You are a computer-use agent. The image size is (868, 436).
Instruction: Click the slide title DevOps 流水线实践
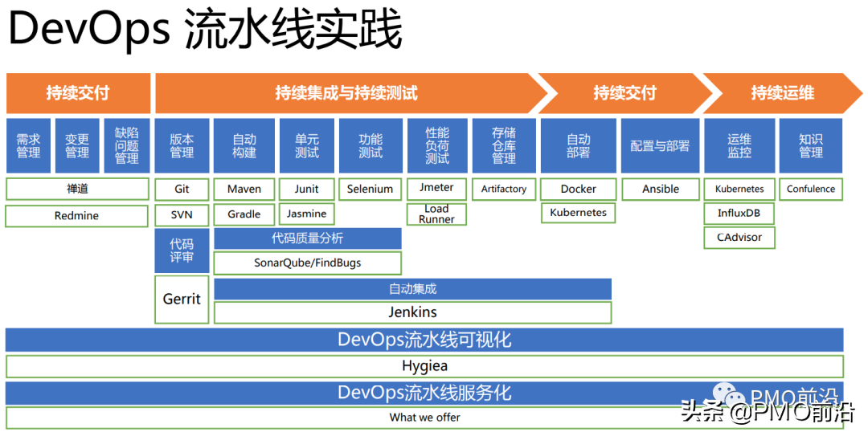coord(205,29)
